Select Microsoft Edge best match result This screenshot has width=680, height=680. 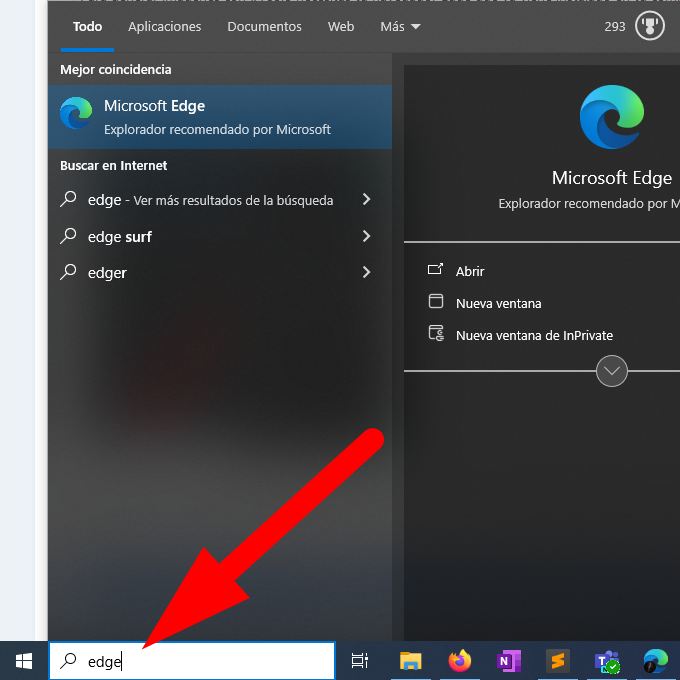pos(219,116)
